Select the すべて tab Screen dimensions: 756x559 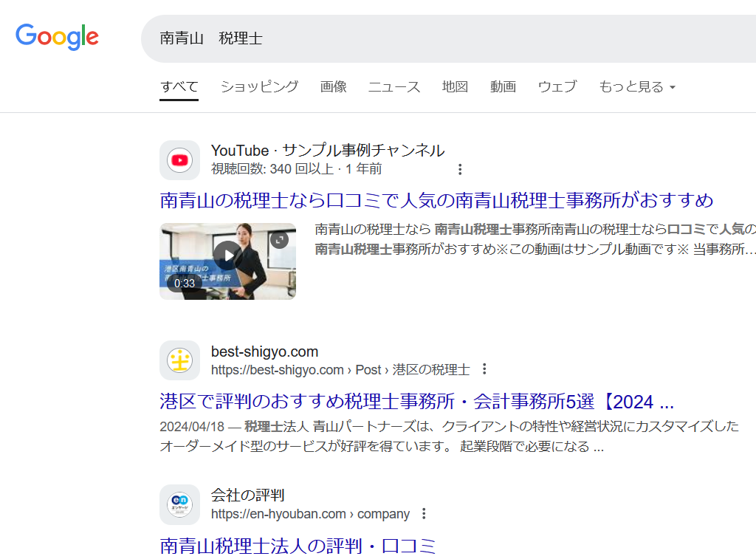(x=179, y=87)
